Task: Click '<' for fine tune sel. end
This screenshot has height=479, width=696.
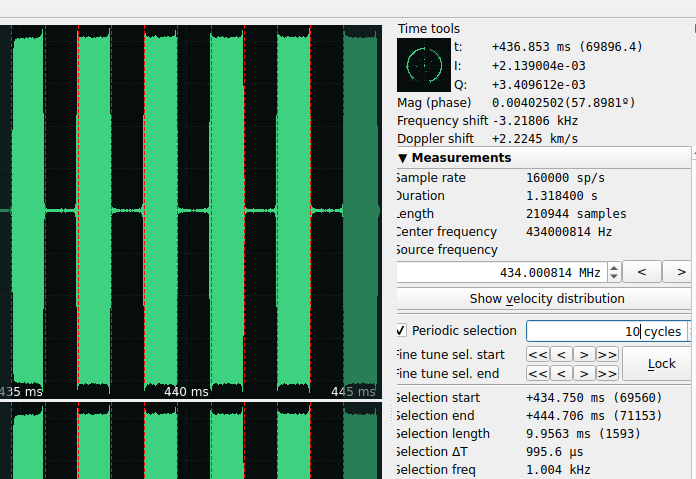Action: (x=562, y=373)
